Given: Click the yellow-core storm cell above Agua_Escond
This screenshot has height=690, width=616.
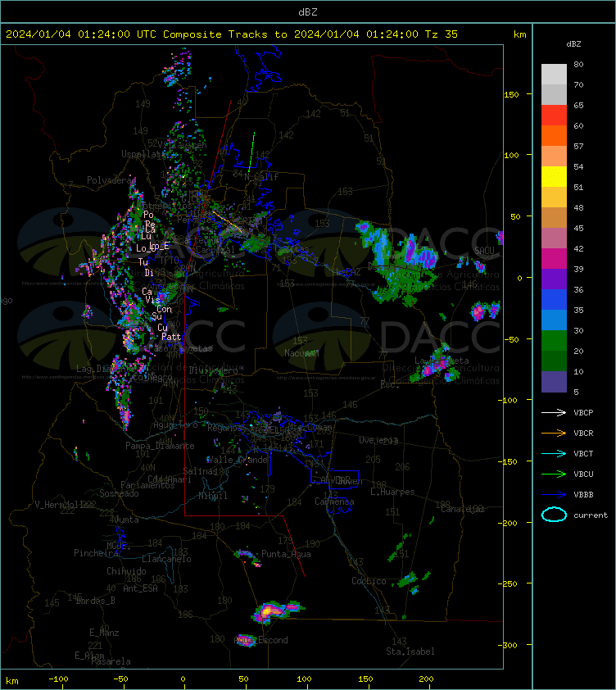Looking at the screenshot, I should tap(268, 611).
